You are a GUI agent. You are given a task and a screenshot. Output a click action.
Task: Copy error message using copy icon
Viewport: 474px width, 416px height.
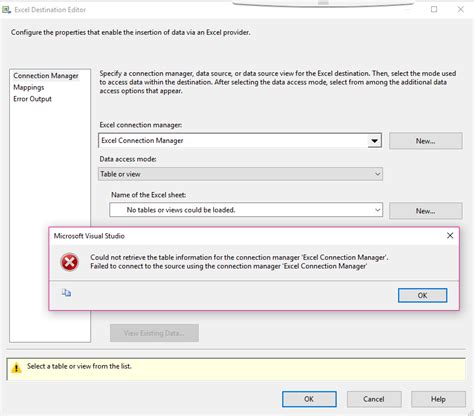pyautogui.click(x=66, y=293)
